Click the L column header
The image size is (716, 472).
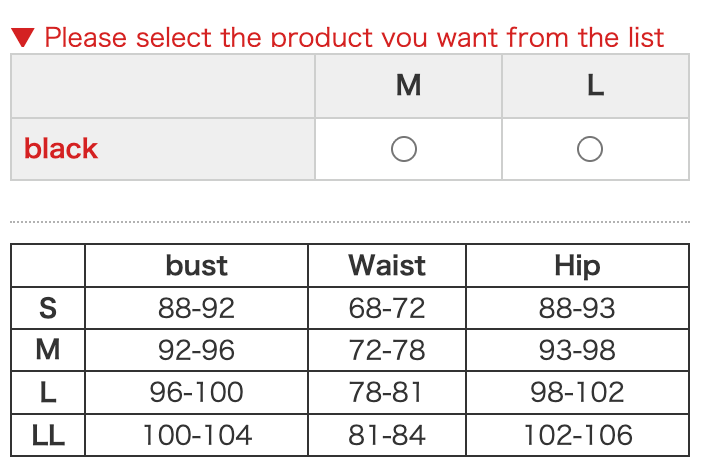coord(595,86)
